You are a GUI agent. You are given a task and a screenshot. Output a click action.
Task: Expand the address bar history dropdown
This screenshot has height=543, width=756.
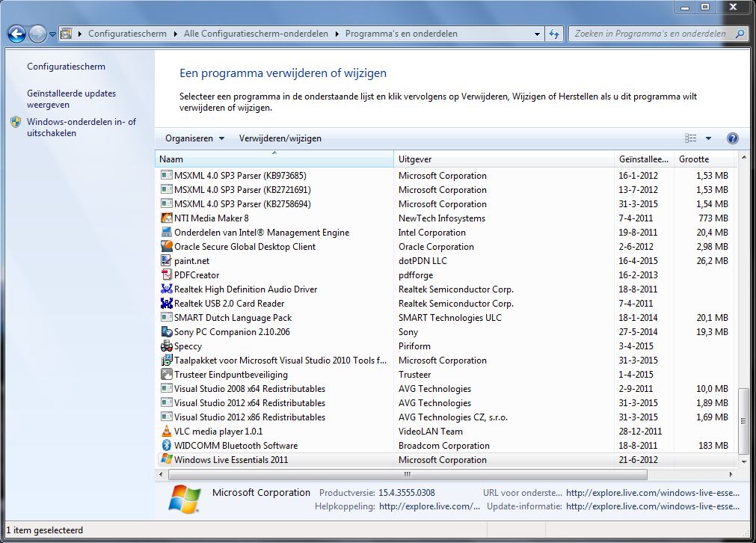(x=537, y=34)
